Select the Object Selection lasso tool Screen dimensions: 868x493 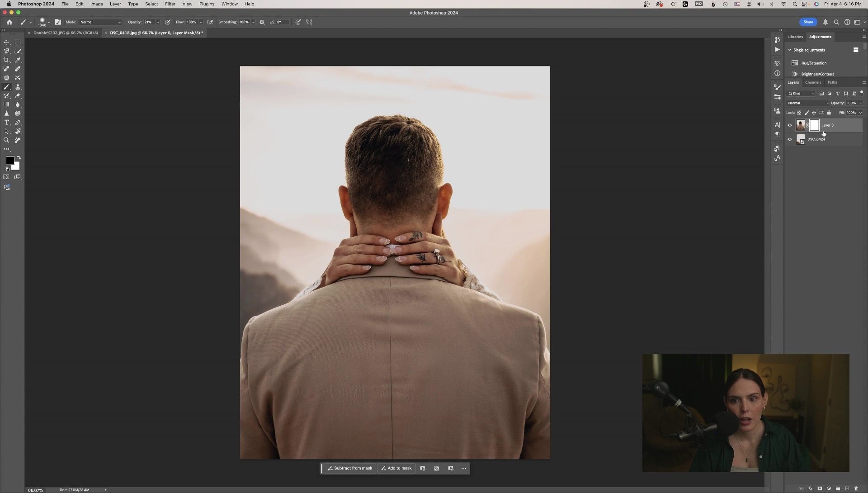[6, 51]
